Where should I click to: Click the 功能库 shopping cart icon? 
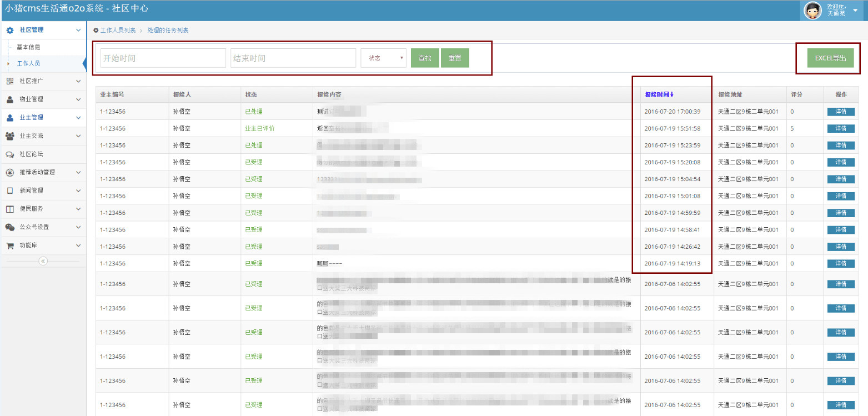tap(10, 245)
